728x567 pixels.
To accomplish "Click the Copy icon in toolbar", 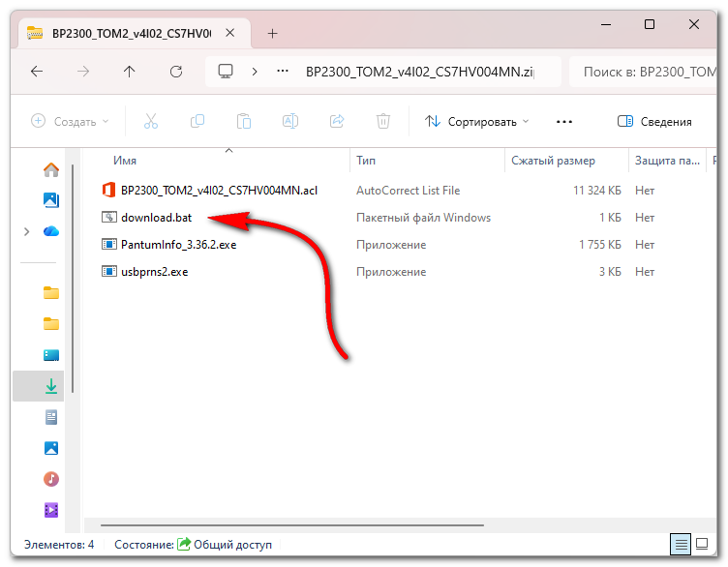I will (197, 122).
